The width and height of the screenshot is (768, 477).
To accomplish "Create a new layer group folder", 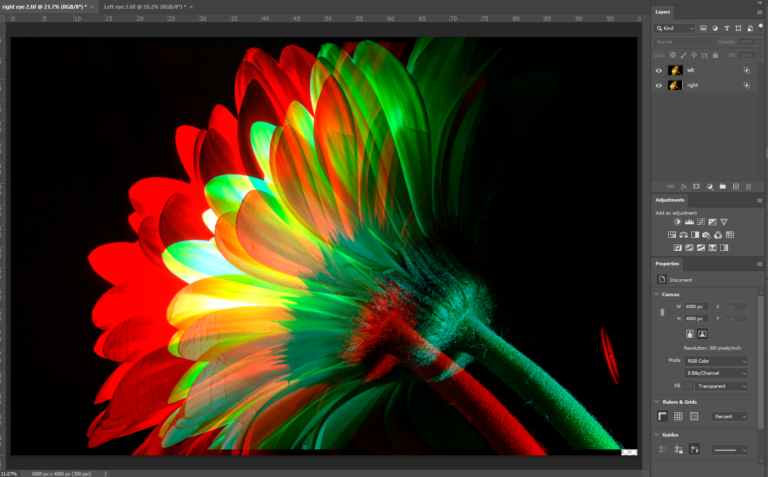I will tap(722, 187).
